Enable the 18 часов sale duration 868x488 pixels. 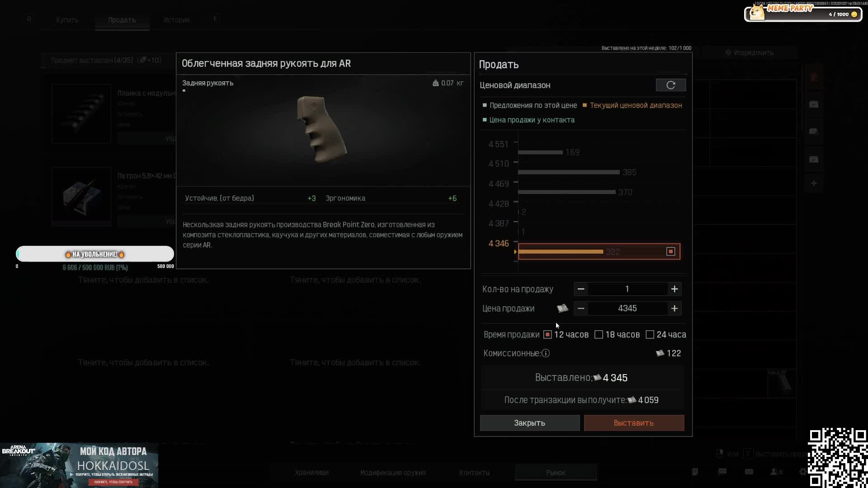pyautogui.click(x=599, y=335)
